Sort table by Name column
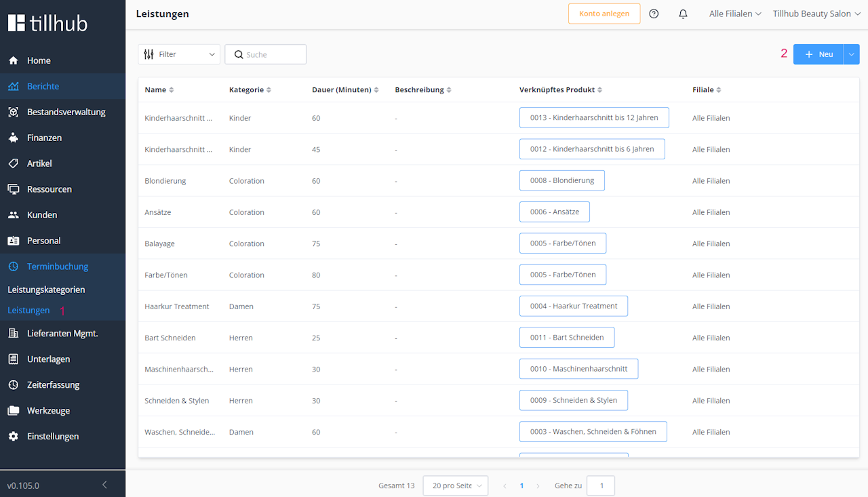This screenshot has height=497, width=868. [x=172, y=90]
